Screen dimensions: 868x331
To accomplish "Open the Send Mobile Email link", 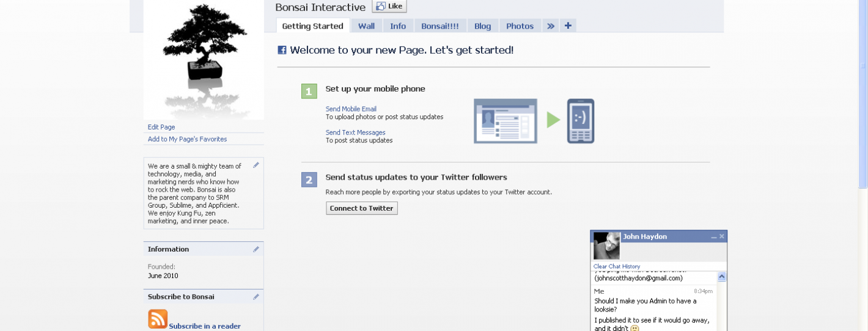I will 351,109.
